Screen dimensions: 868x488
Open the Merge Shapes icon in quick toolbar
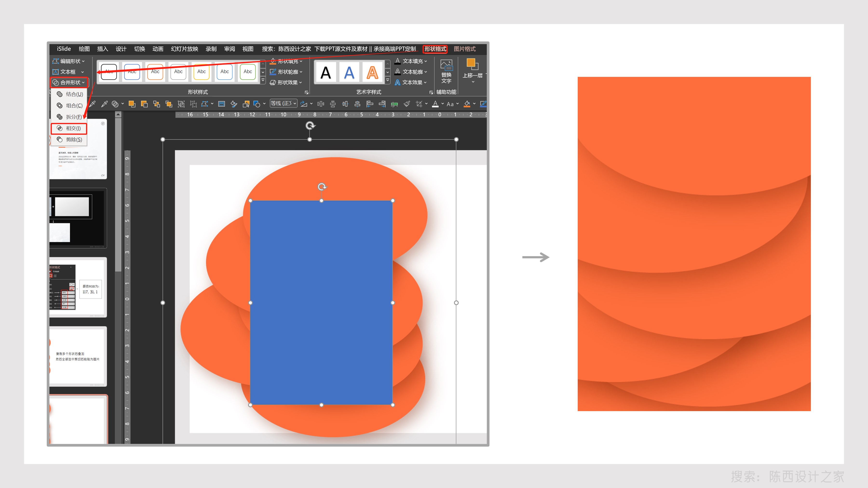tap(115, 104)
